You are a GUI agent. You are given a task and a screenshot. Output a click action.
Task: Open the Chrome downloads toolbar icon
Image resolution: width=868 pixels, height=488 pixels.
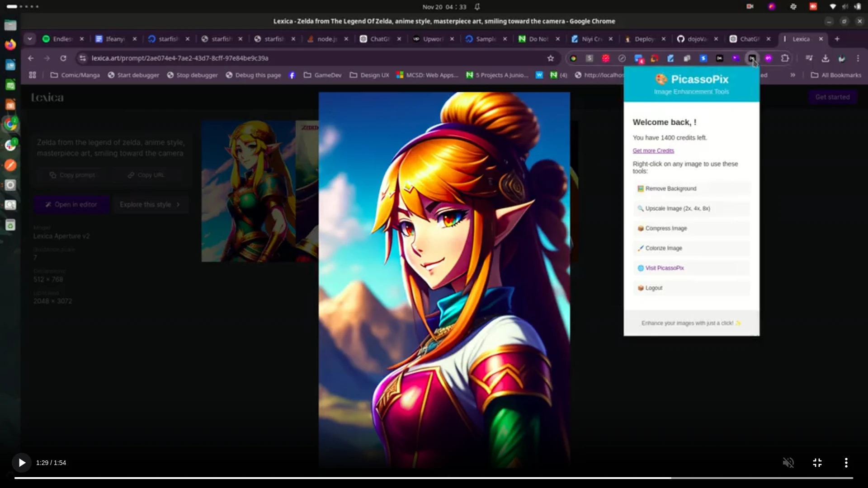(x=826, y=58)
